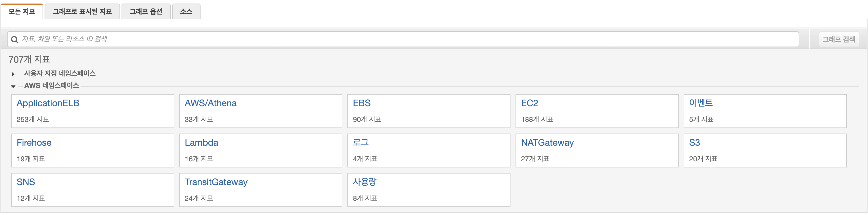Open 그래프 옵션 tab
This screenshot has height=215, width=868.
pyautogui.click(x=146, y=11)
